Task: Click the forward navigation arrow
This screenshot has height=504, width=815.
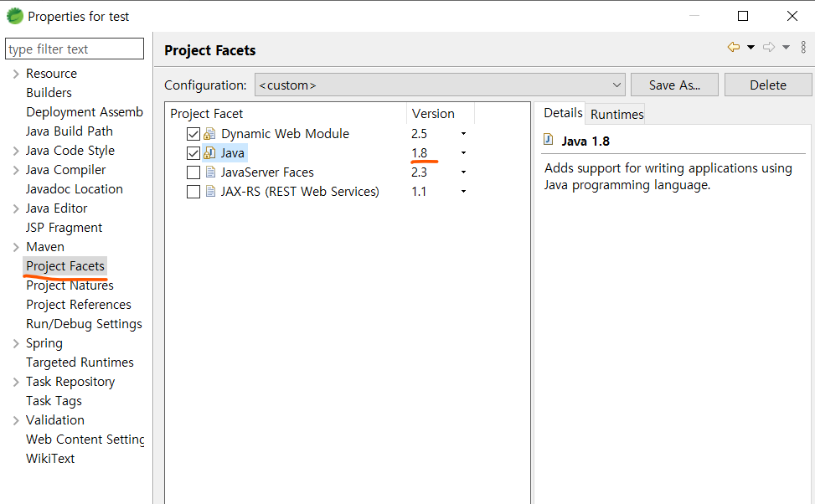Action: 769,47
